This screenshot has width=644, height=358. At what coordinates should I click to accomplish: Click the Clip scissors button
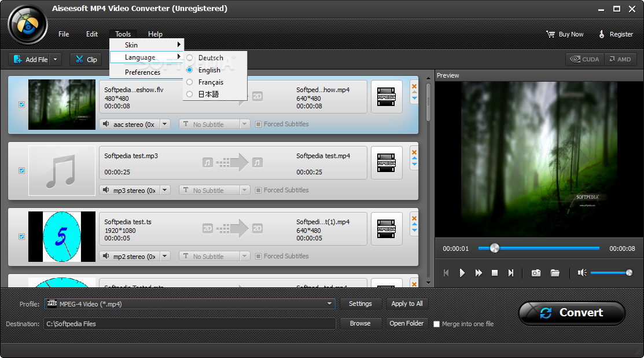86,60
